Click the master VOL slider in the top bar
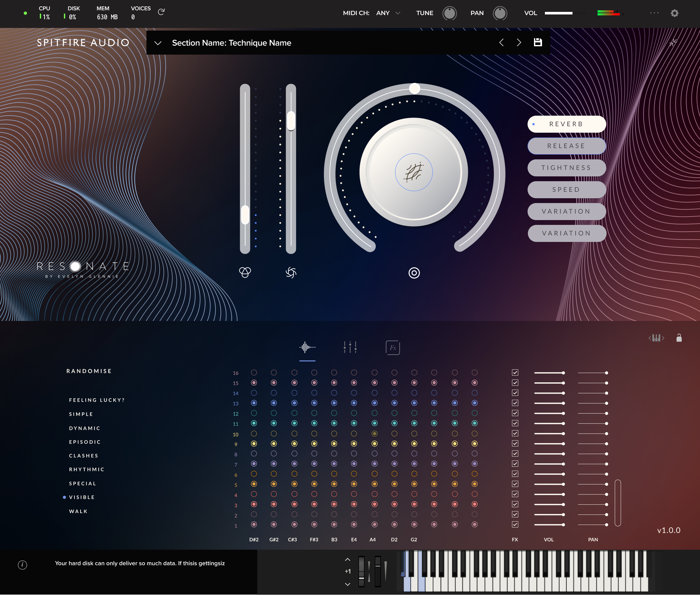Viewport: 700px width, 595px height. [x=565, y=13]
